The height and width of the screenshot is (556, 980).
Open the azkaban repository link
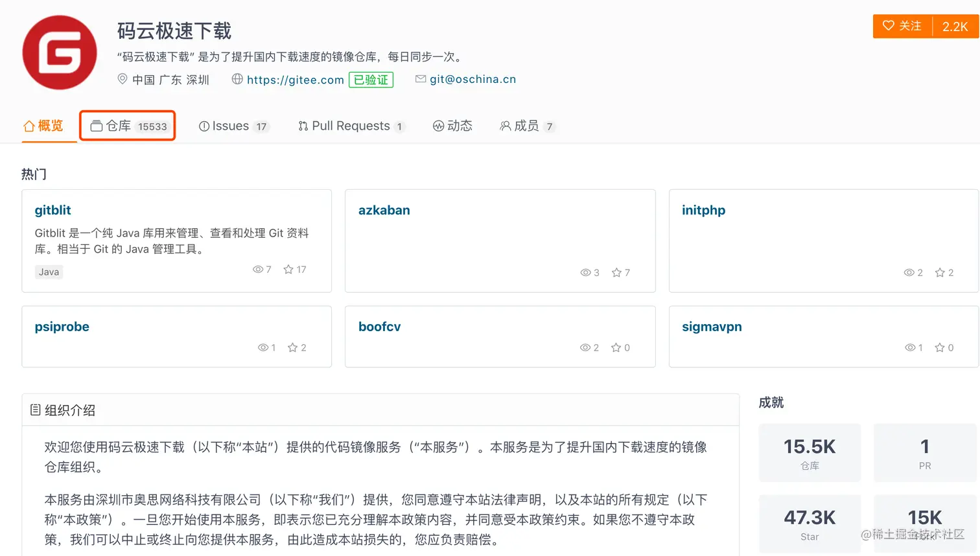pos(384,210)
